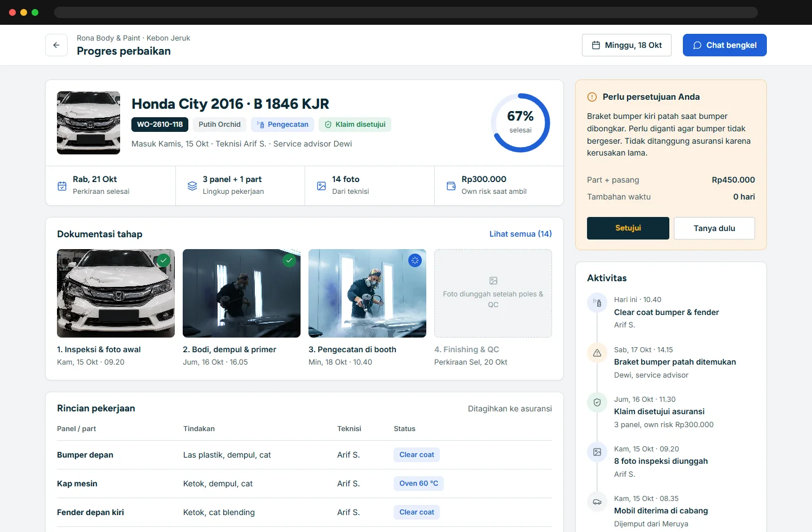The width and height of the screenshot is (812, 532).
Task: Open Chat bengkel conversation
Action: [725, 45]
